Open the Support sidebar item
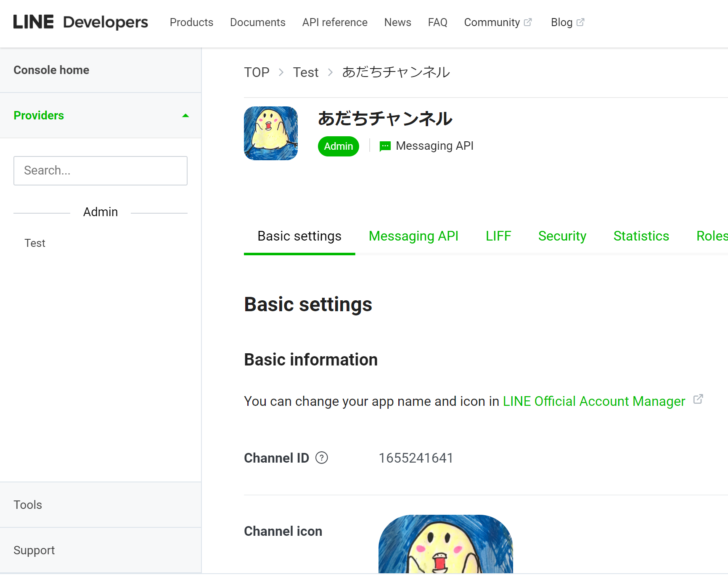This screenshot has width=728, height=577. (34, 550)
